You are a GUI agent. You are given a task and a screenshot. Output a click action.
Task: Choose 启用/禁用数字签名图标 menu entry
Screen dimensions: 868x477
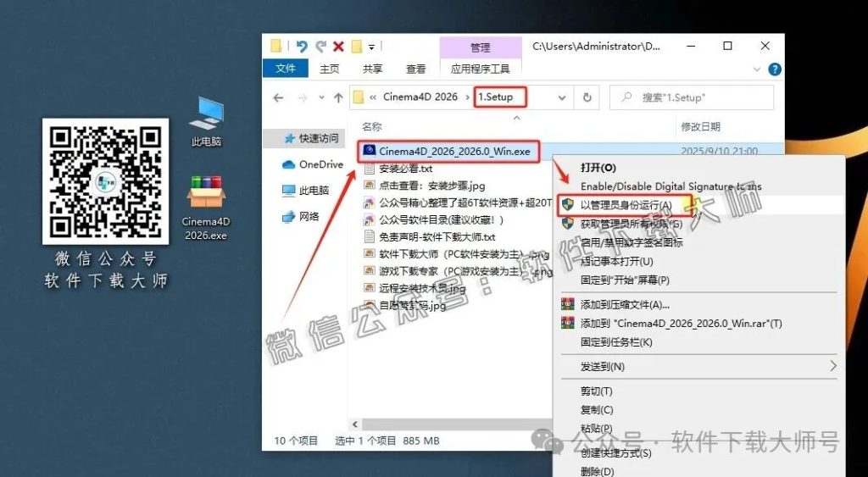[631, 242]
